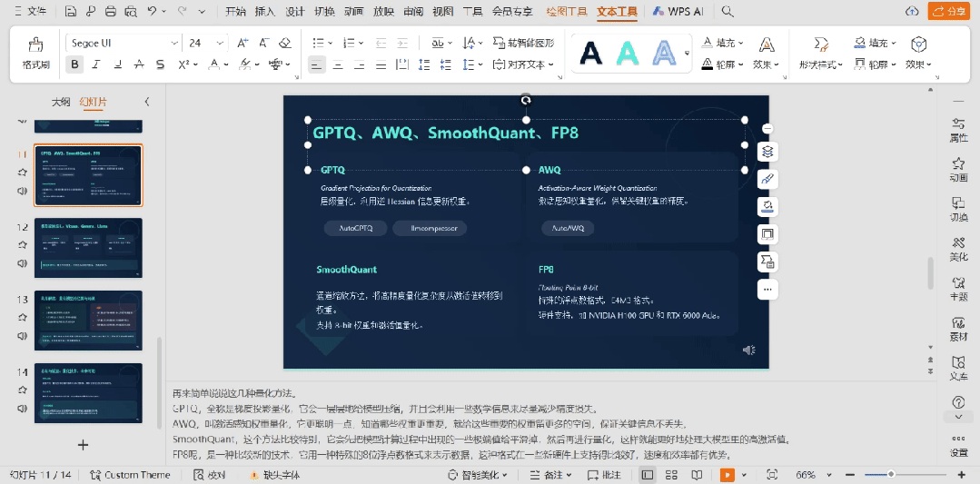Select right text alignment

pyautogui.click(x=360, y=64)
